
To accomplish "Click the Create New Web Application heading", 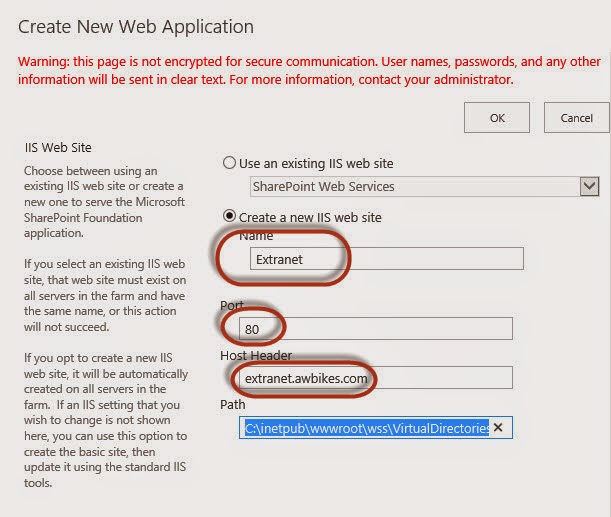I will [136, 27].
